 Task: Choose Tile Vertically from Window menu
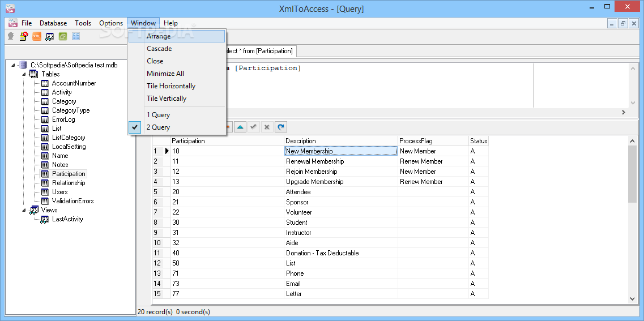(x=177, y=98)
